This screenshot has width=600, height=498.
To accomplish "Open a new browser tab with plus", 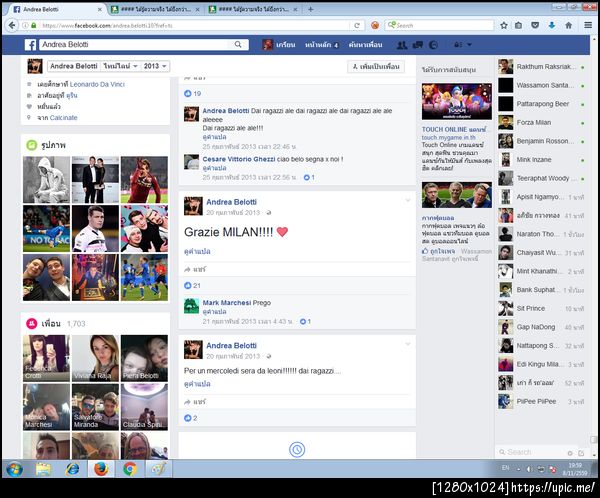I will pyautogui.click(x=311, y=9).
